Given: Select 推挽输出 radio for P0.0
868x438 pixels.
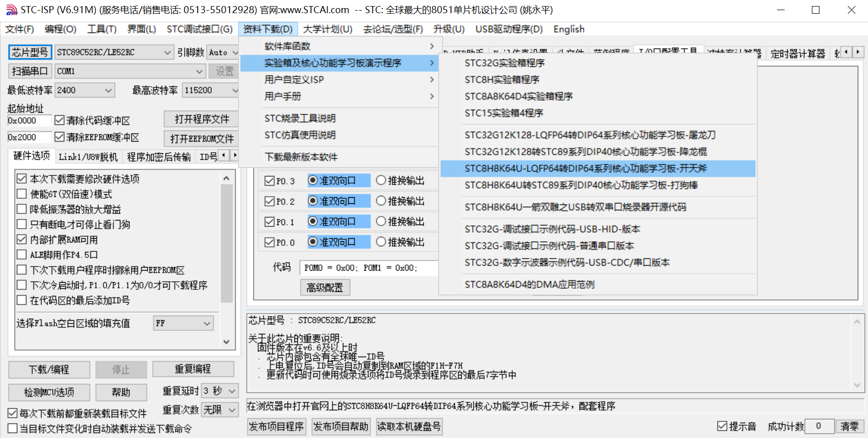Looking at the screenshot, I should coord(381,242).
